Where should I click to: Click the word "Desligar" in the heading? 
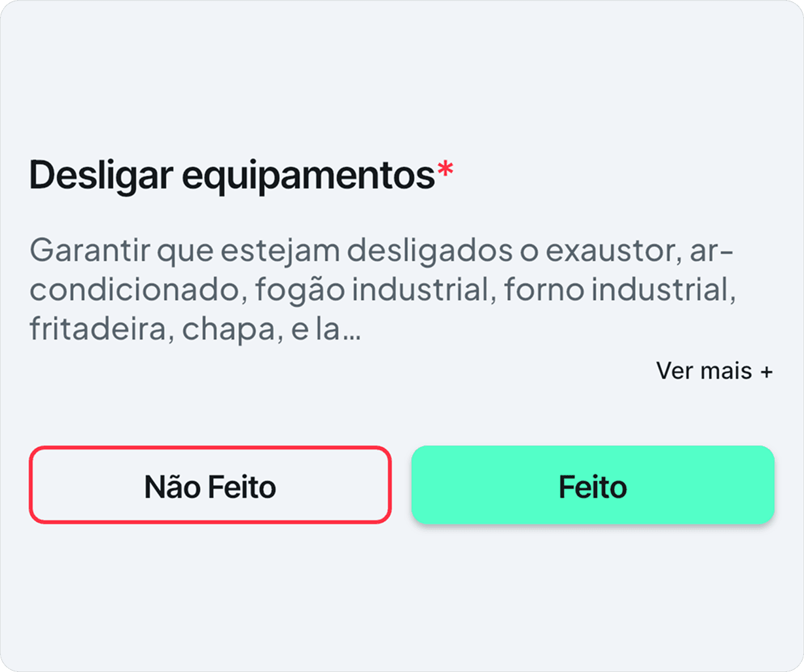coord(101,175)
